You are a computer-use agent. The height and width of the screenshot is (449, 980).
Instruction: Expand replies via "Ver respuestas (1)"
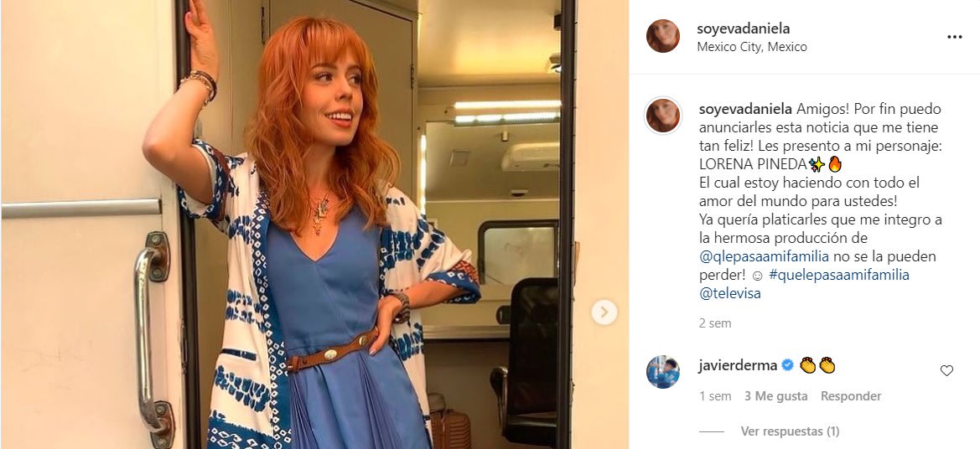[790, 431]
